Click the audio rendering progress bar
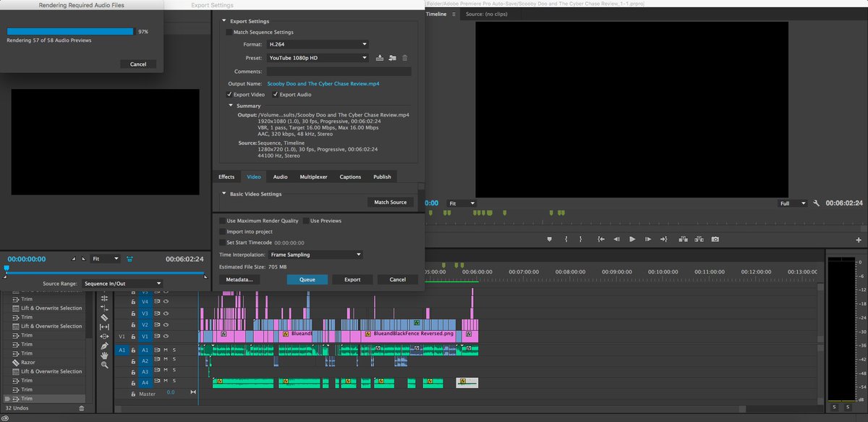 pos(70,32)
